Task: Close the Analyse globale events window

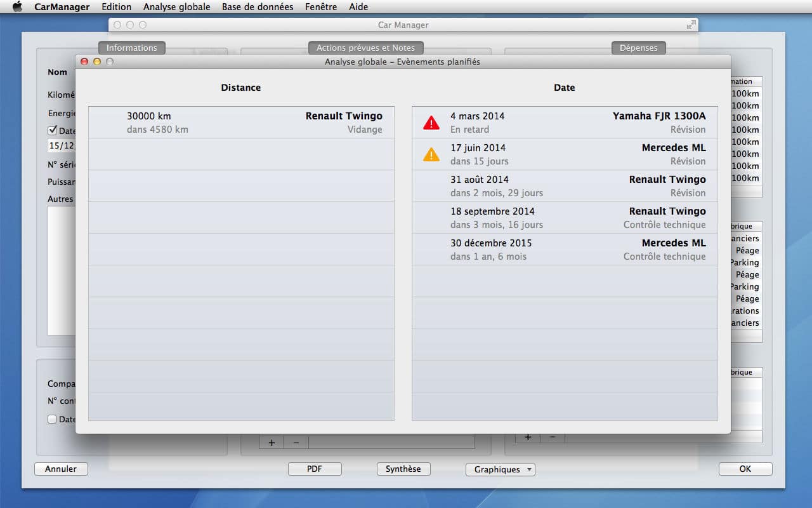Action: [x=84, y=62]
